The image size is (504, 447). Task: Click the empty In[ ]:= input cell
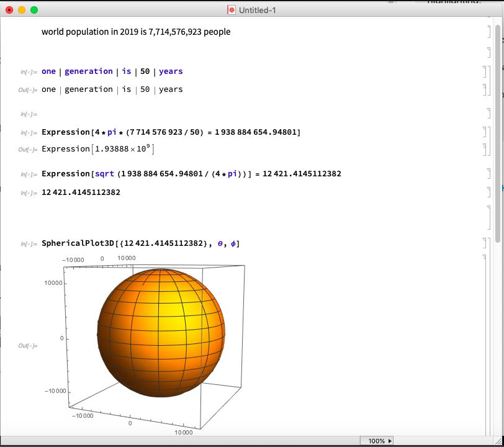[x=29, y=114]
